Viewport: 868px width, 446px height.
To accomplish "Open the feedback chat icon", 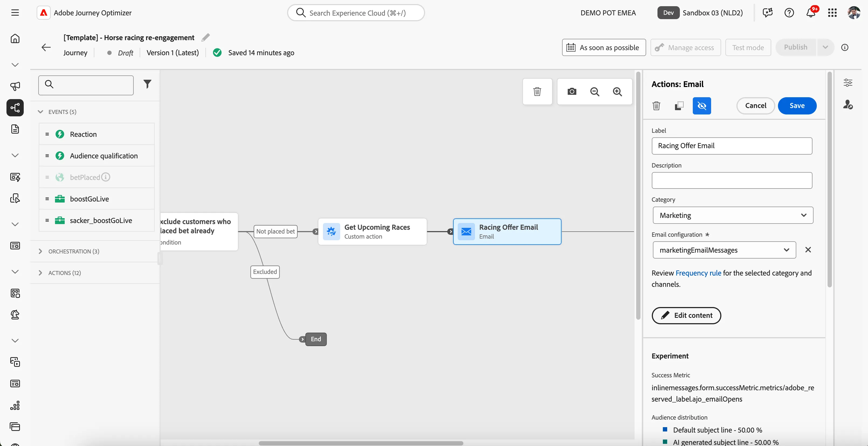I will pyautogui.click(x=768, y=13).
